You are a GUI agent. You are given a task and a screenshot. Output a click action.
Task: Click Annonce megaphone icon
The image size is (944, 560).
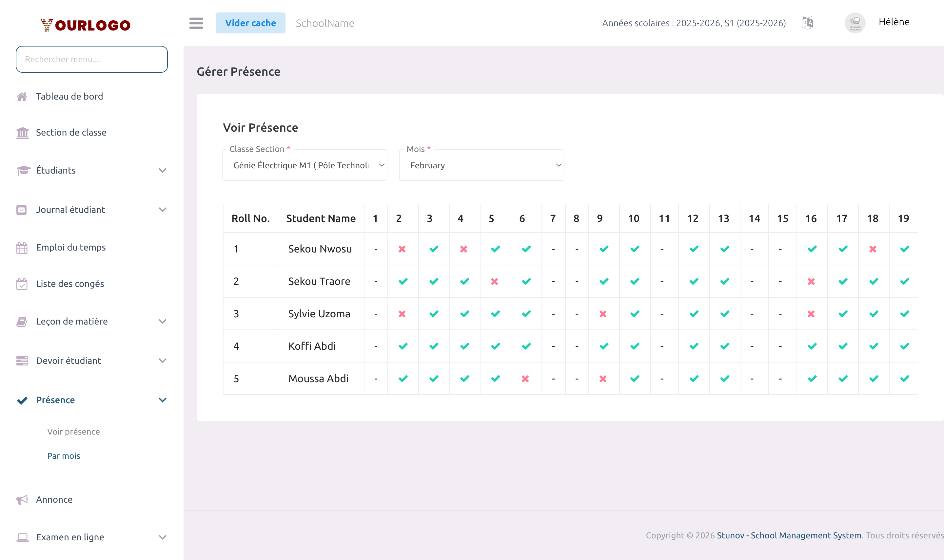(x=22, y=500)
